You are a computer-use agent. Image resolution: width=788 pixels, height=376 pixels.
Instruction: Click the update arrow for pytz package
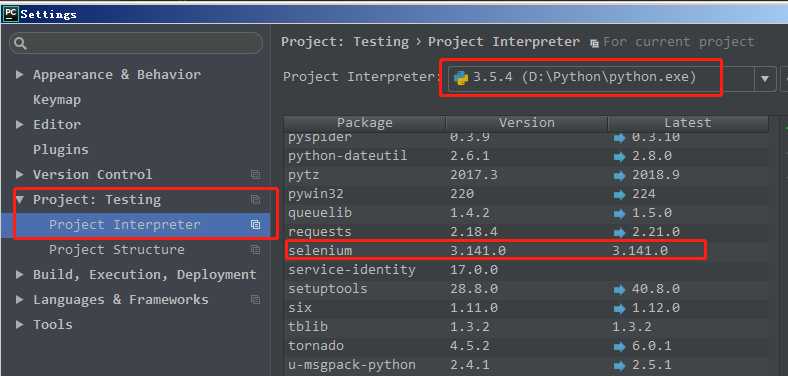619,175
